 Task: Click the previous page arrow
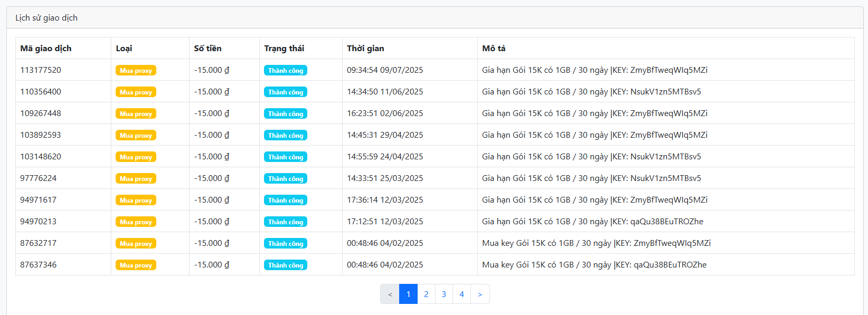[390, 294]
